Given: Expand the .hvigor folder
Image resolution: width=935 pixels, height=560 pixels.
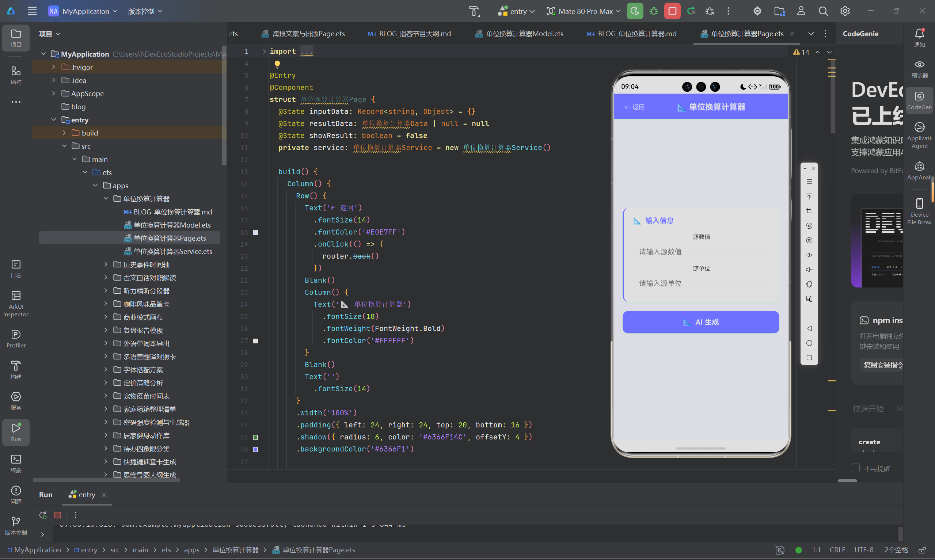Looking at the screenshot, I should click(x=54, y=67).
